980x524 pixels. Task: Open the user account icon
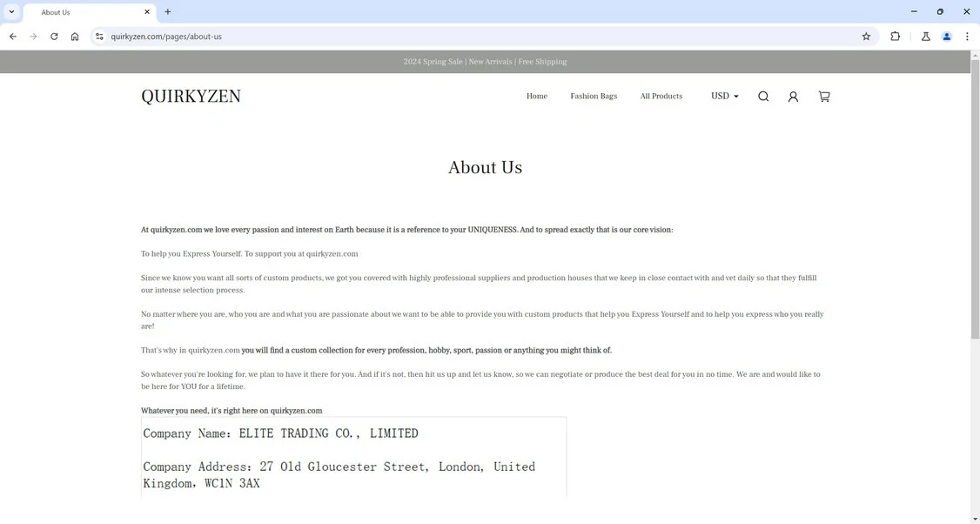793,97
